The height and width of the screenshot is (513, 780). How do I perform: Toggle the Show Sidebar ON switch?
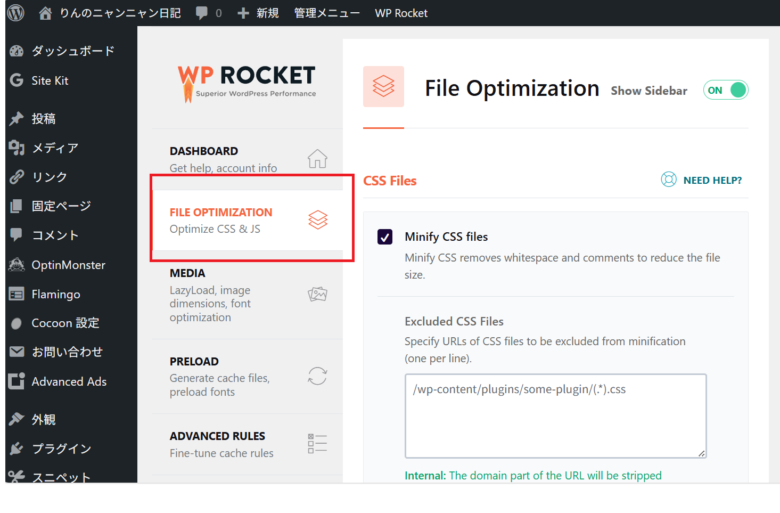click(x=726, y=90)
